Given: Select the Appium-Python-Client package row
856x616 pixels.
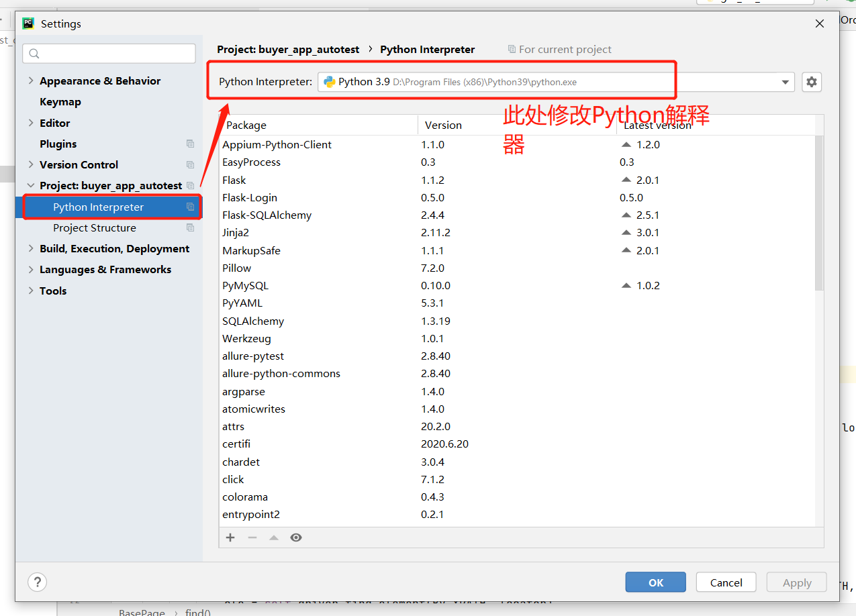Looking at the screenshot, I should click(517, 144).
